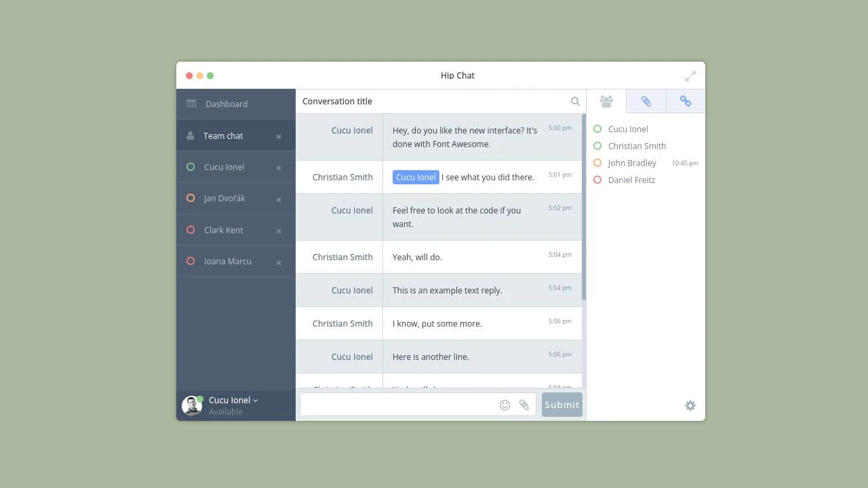Toggle John Bradley's presence indicator

(x=597, y=163)
